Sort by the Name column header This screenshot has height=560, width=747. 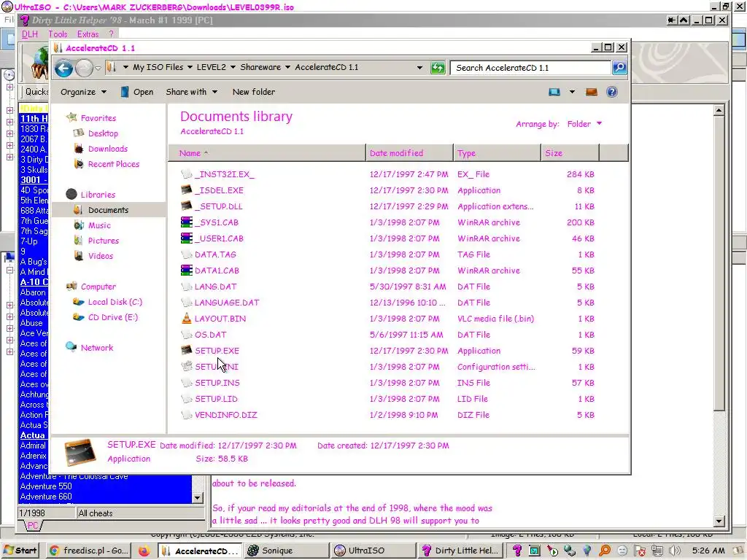point(267,153)
